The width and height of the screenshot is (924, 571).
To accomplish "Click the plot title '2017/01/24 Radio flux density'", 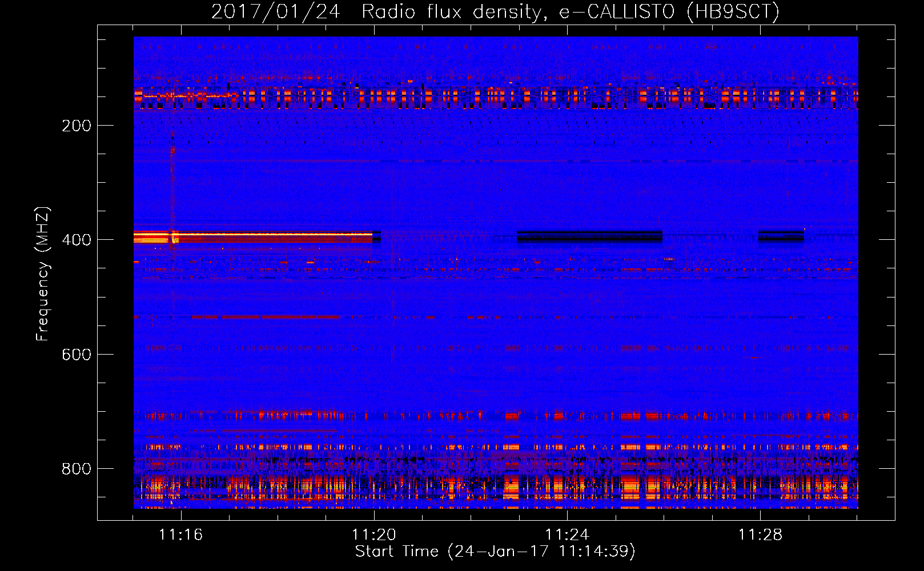I will coord(376,12).
